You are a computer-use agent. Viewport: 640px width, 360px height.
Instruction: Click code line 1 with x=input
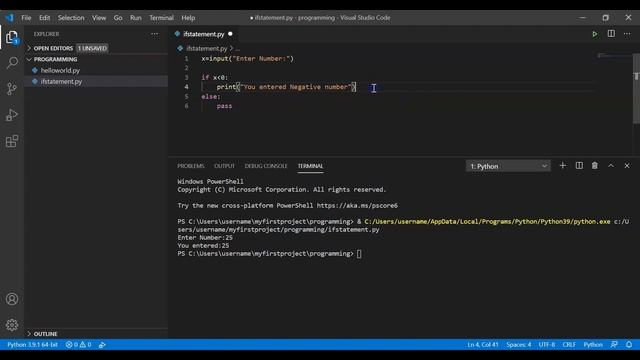(247, 58)
